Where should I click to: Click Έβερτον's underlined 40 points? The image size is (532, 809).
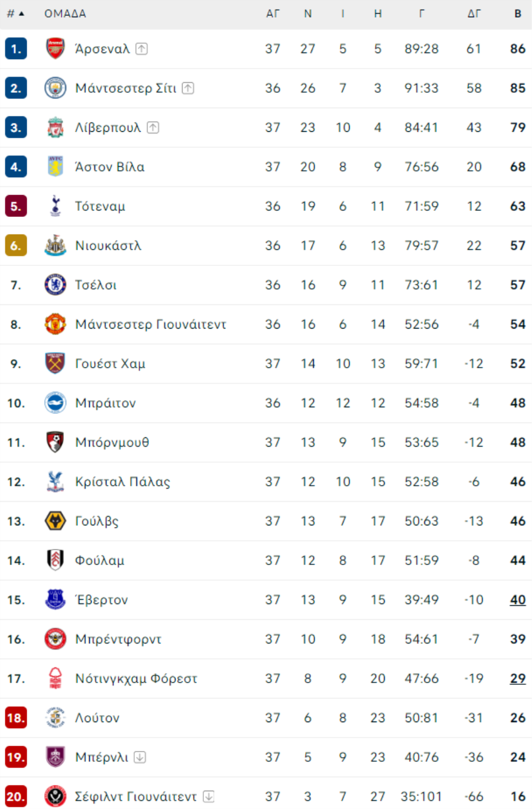coord(518,600)
